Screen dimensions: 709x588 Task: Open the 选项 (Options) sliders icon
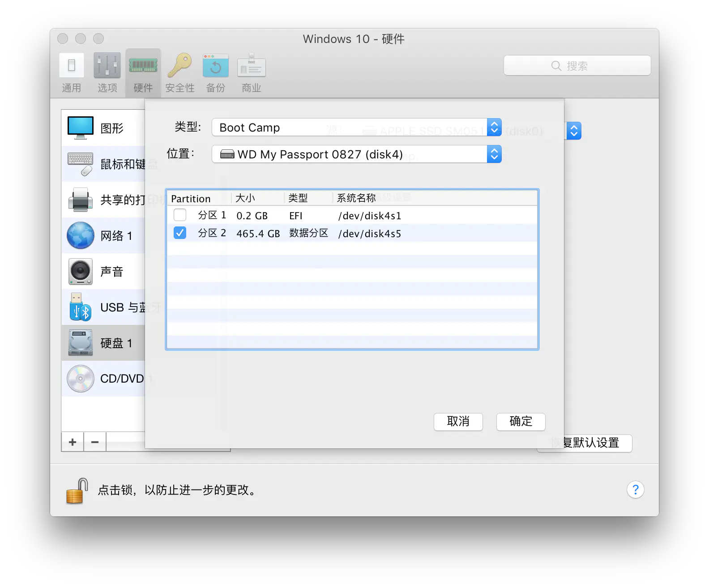(x=107, y=65)
